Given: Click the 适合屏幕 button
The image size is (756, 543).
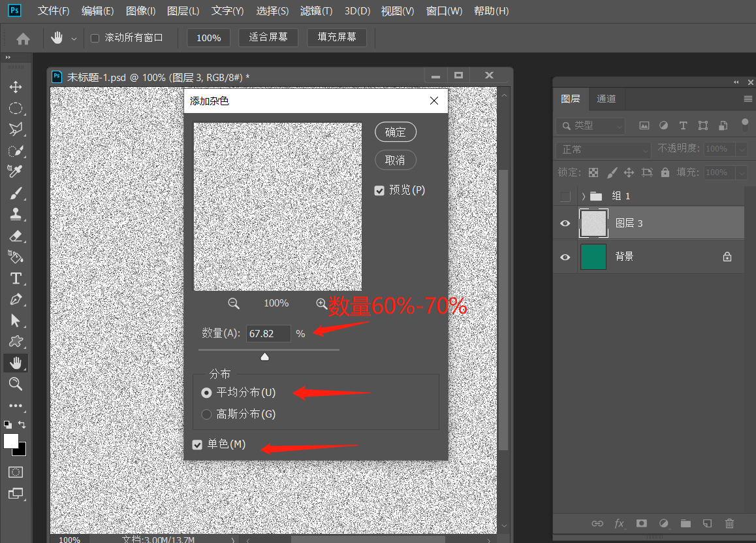Looking at the screenshot, I should pos(268,38).
